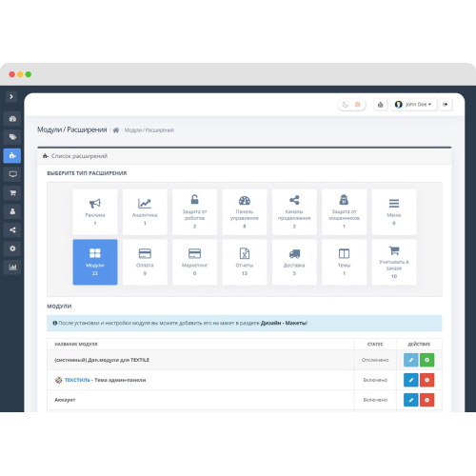
Task: Select the Доставка extension type tile
Action: [294, 262]
